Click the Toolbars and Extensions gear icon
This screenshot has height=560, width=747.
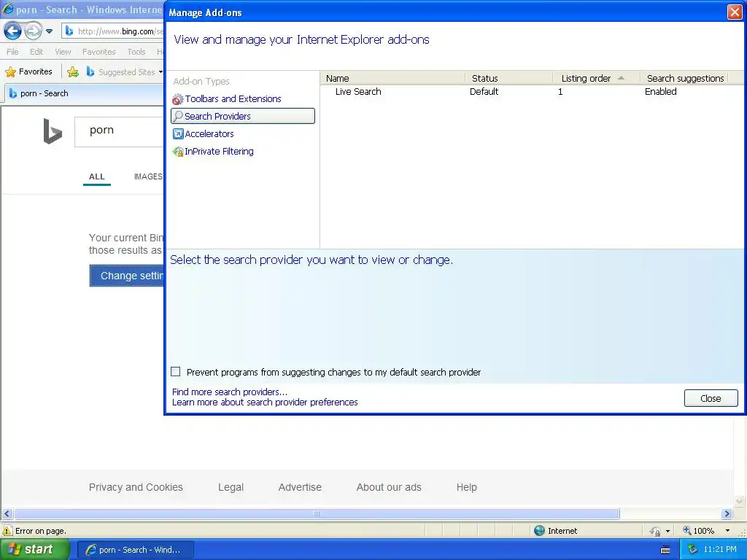[x=178, y=99]
